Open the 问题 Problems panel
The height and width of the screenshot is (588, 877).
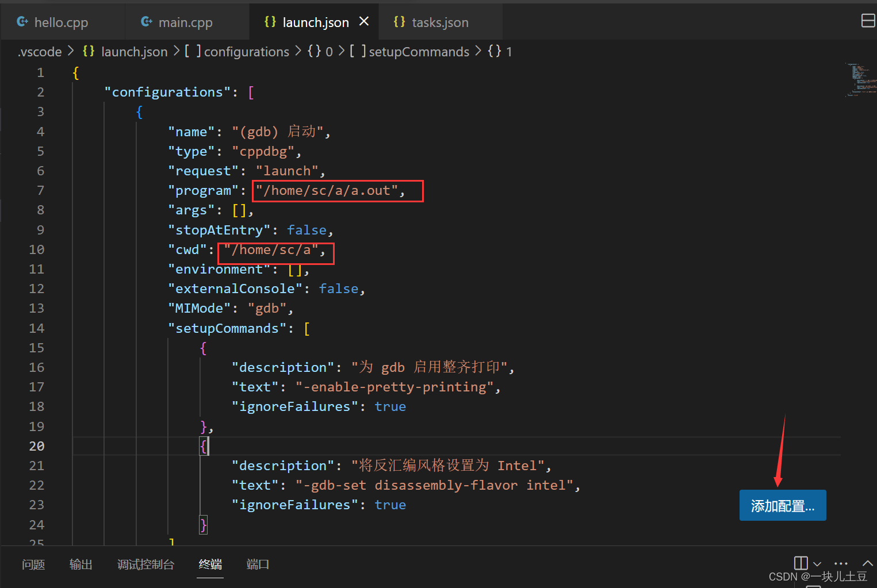pyautogui.click(x=33, y=564)
